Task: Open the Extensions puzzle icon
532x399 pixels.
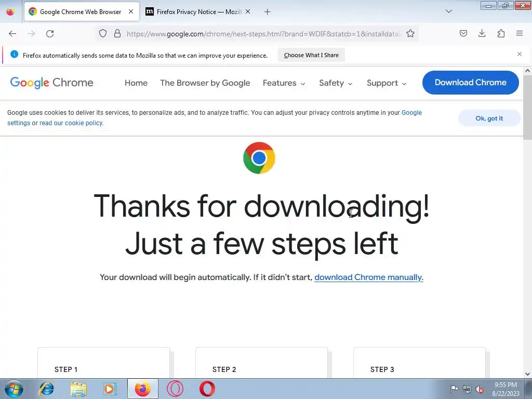Action: pyautogui.click(x=501, y=33)
